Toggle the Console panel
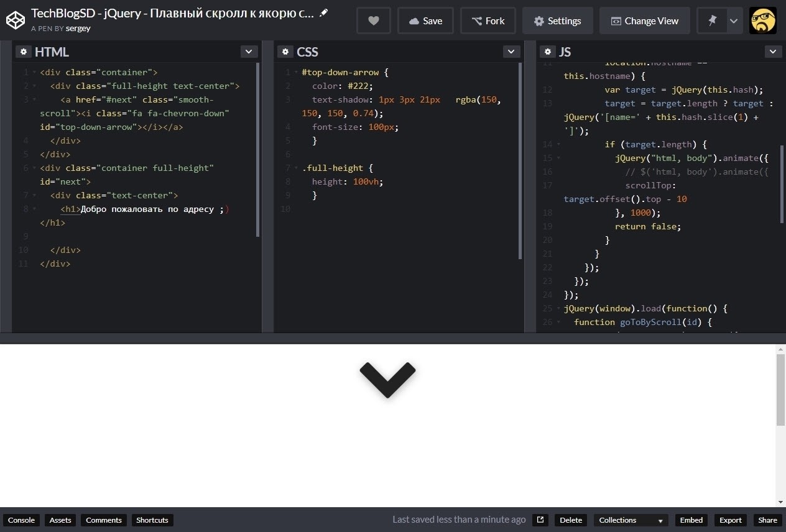This screenshot has height=532, width=786. tap(21, 520)
